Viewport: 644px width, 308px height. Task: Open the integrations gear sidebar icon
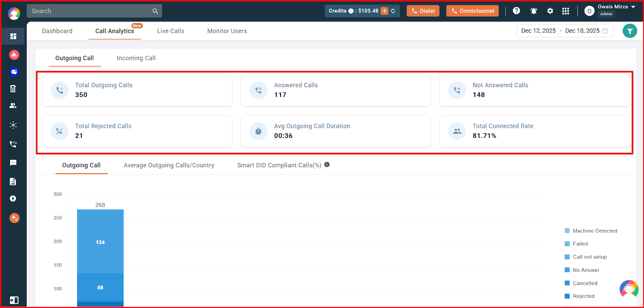tap(13, 125)
